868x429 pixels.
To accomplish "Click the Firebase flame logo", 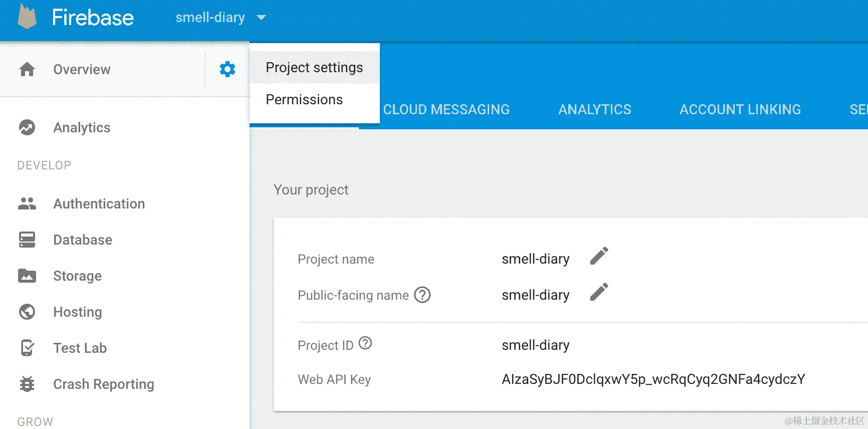I will pos(27,16).
